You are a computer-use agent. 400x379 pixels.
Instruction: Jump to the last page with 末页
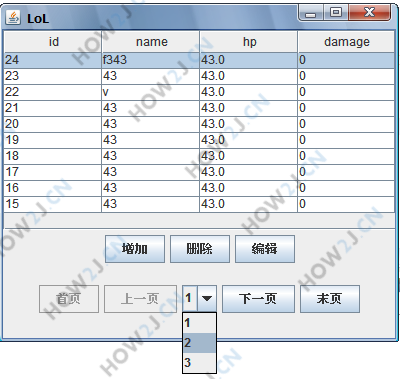[x=330, y=299]
